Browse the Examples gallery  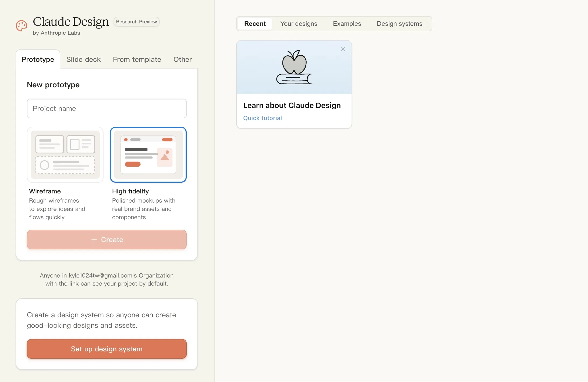(x=347, y=24)
